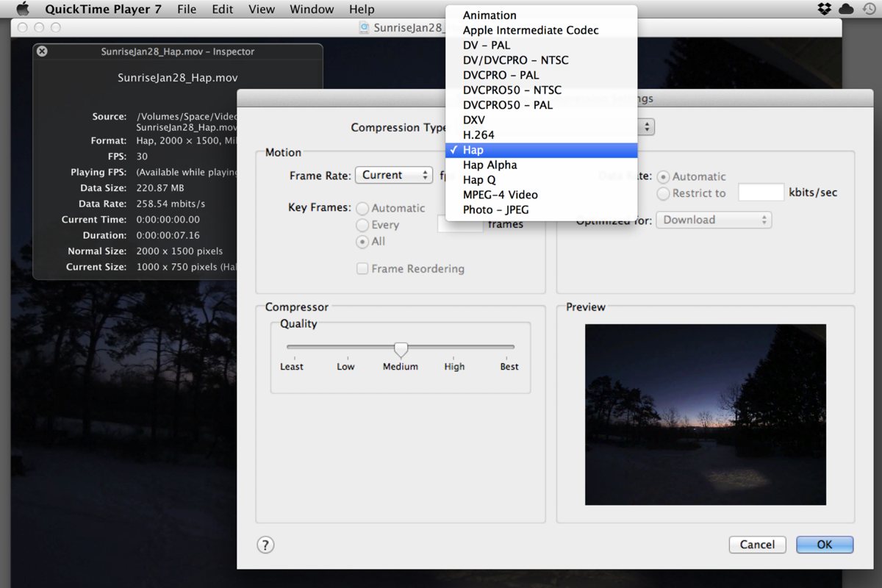882x588 pixels.
Task: Select Automatic key frames radio button
Action: [x=362, y=209]
